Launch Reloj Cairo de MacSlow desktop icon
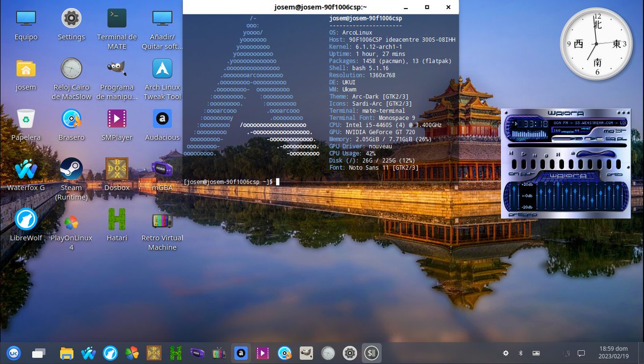The image size is (644, 364). [x=71, y=79]
